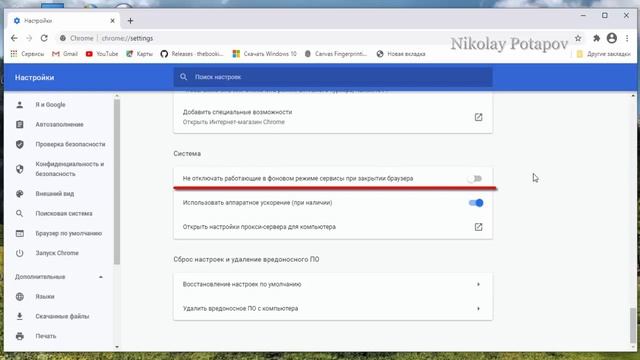Open Добавить специальные возможности row
Image resolution: width=640 pixels, height=360 pixels.
point(333,117)
